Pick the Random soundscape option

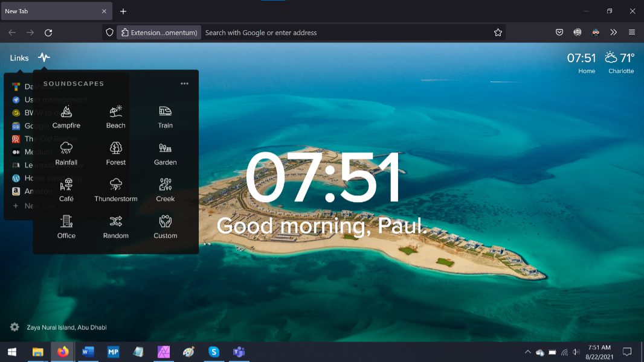click(x=115, y=227)
